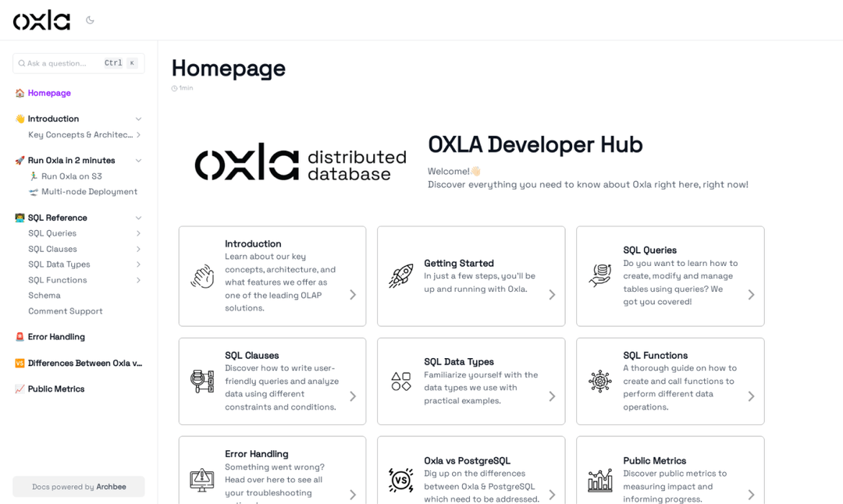The image size is (843, 504).
Task: Click siren icon beside Error Handling in sidebar
Action: tap(20, 337)
